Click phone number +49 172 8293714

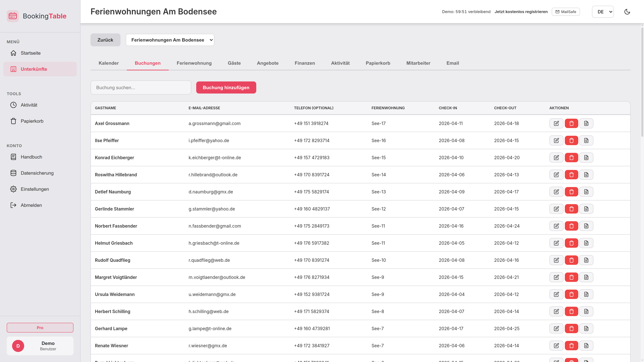311,140
